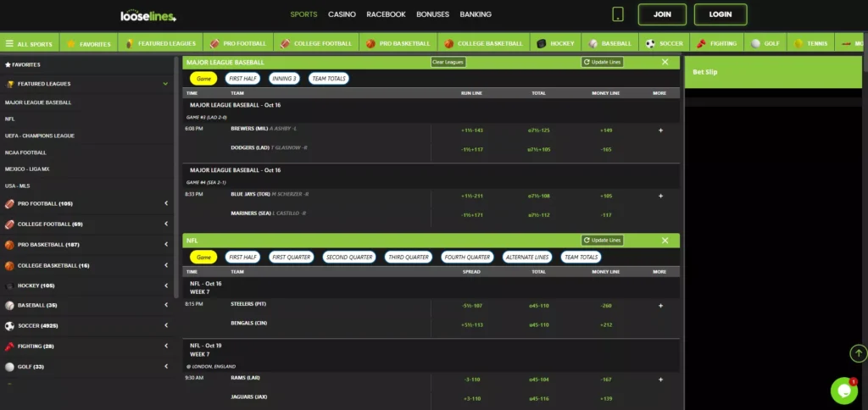Collapse Featured Leagues section in sidebar
The width and height of the screenshot is (868, 410).
click(165, 84)
